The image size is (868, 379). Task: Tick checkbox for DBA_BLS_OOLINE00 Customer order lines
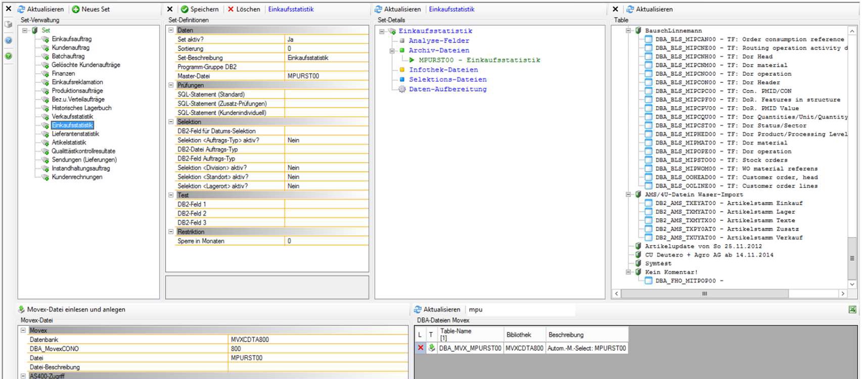click(x=649, y=185)
